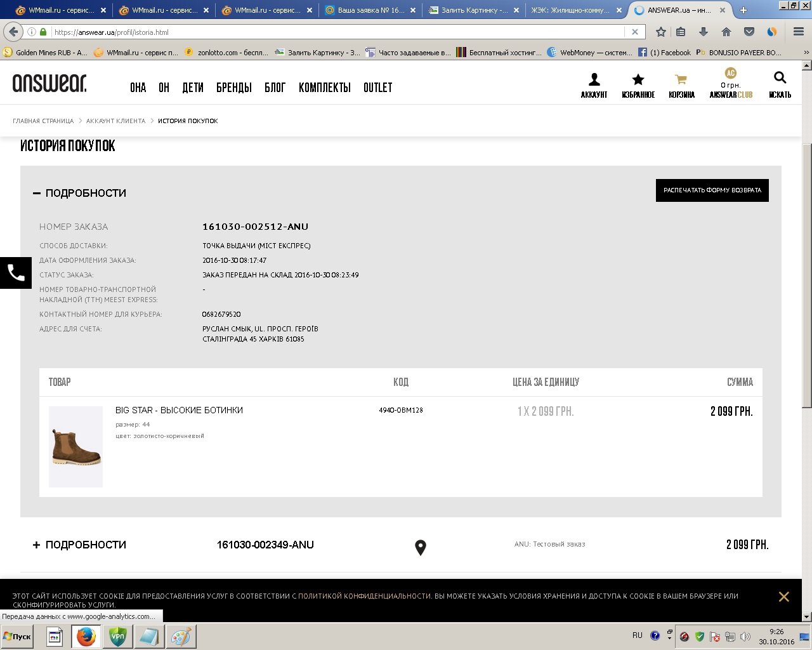
Task: Stop loading with the address bar X
Action: [634, 32]
